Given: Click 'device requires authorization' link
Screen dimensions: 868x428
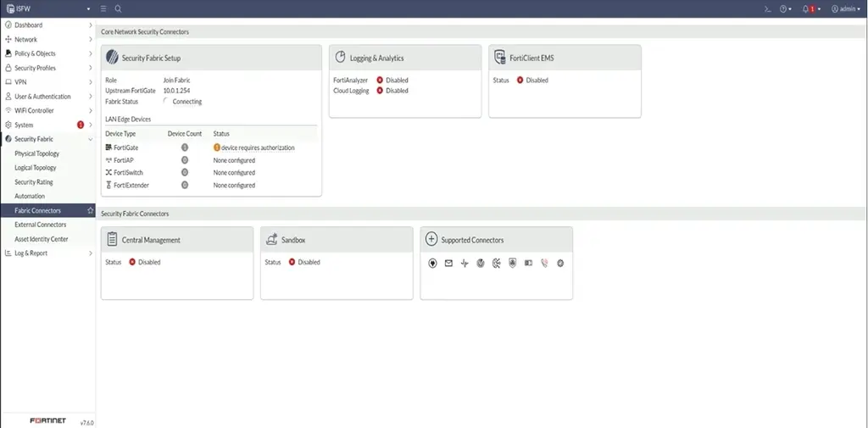Looking at the screenshot, I should [x=258, y=147].
